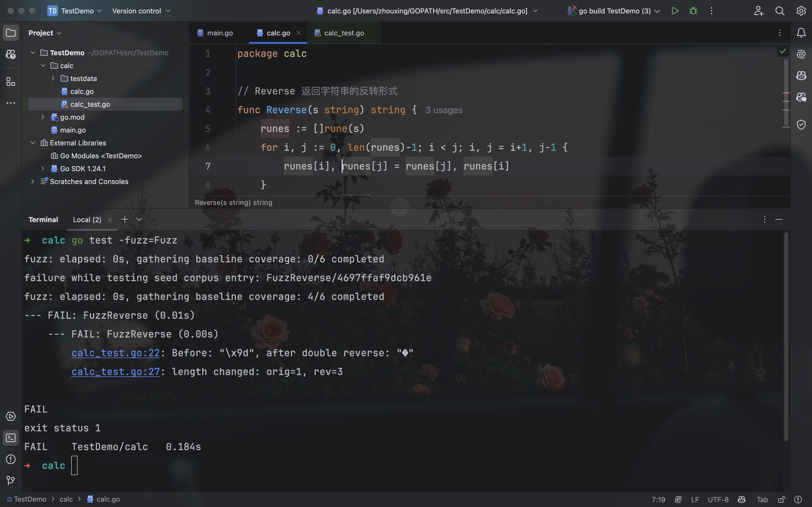Toggle the Terminal tool window button
The height and width of the screenshot is (507, 812).
pyautogui.click(x=11, y=438)
